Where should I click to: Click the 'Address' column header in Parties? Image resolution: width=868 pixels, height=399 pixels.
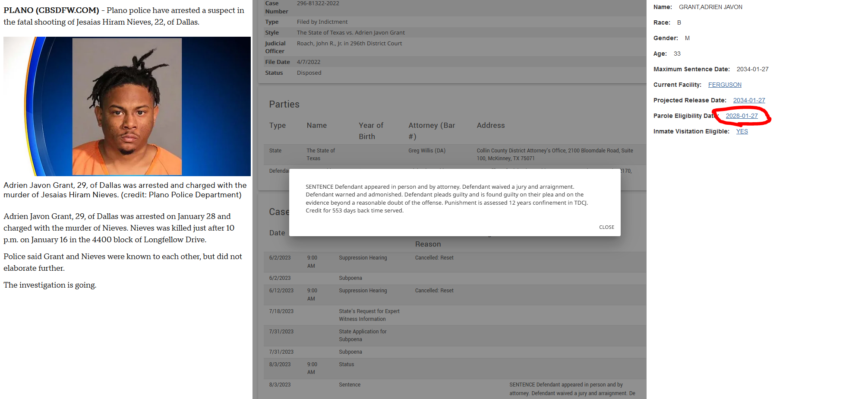coord(491,125)
